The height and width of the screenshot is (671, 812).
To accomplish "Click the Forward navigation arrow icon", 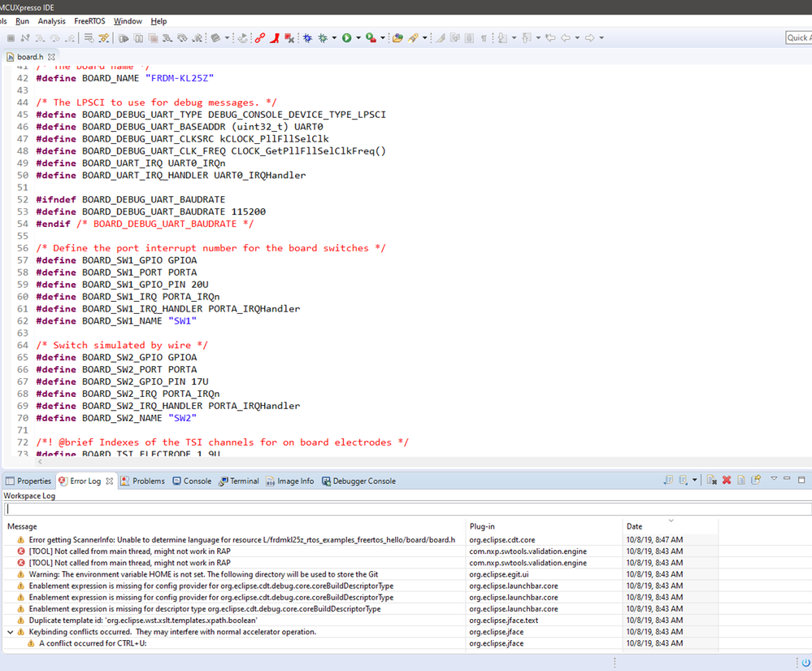I will pos(590,38).
